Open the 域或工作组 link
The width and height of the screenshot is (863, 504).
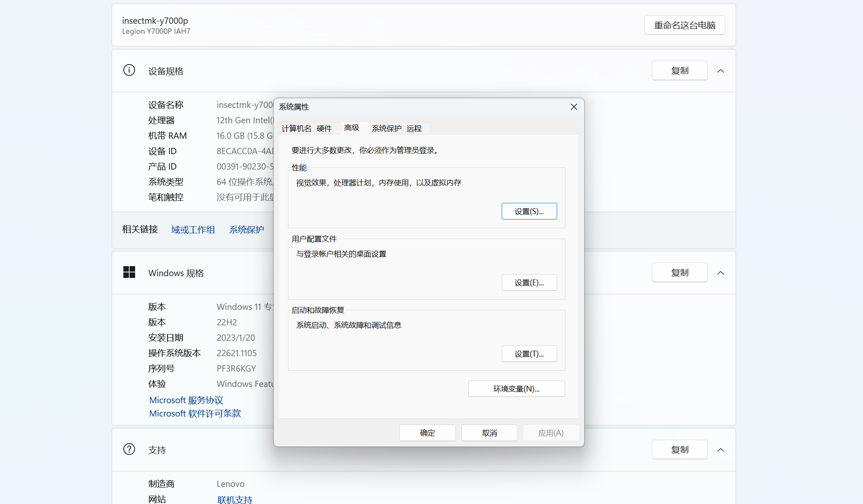click(x=193, y=230)
